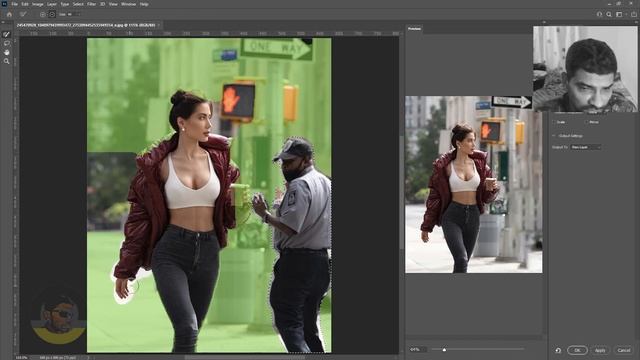Open the Select menu
Viewport: 640px width, 360px height.
point(78,4)
